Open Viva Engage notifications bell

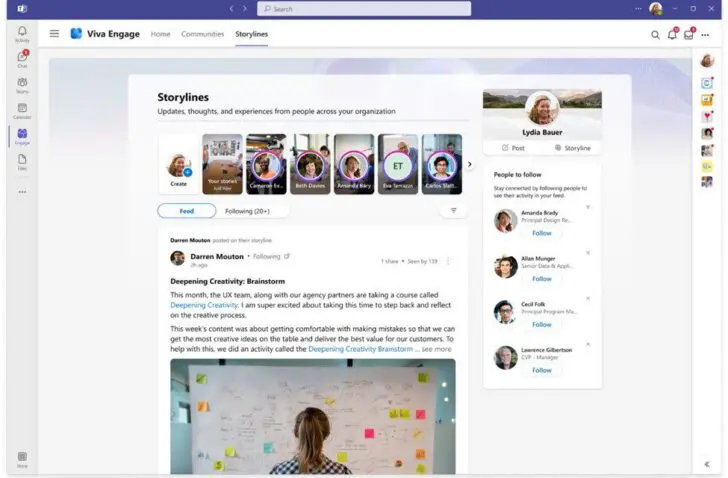672,34
